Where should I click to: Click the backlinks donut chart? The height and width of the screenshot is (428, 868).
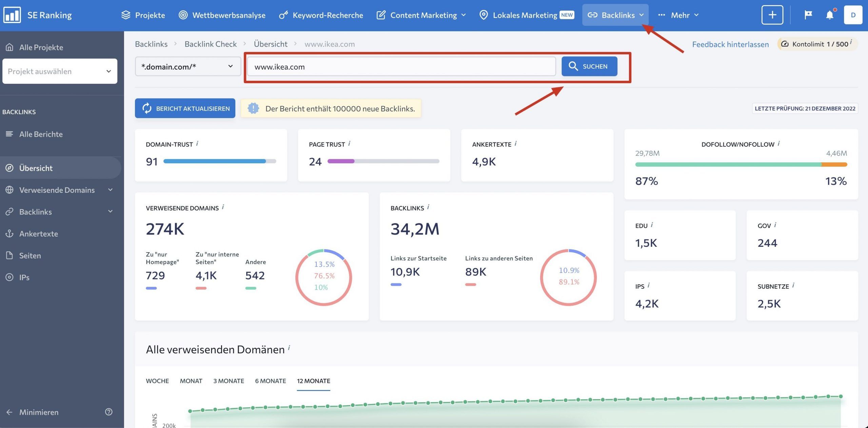click(x=569, y=277)
